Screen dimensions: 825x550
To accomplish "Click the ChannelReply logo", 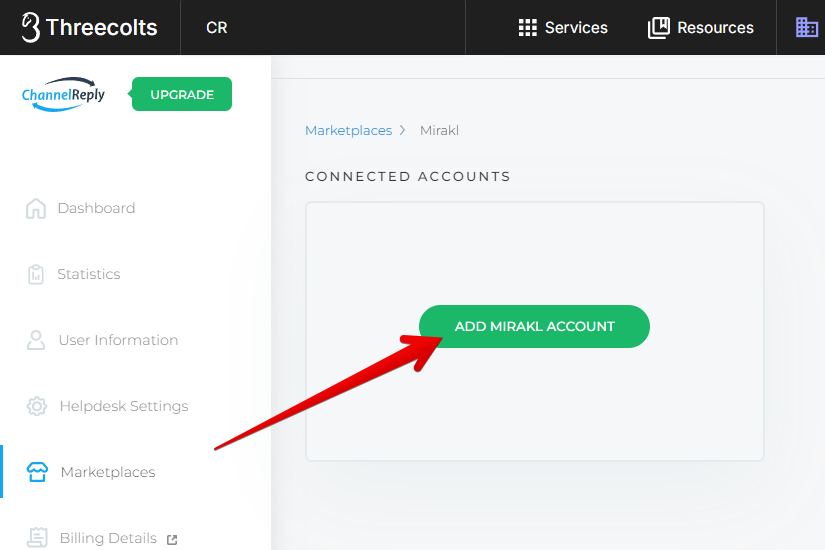I will click(63, 94).
